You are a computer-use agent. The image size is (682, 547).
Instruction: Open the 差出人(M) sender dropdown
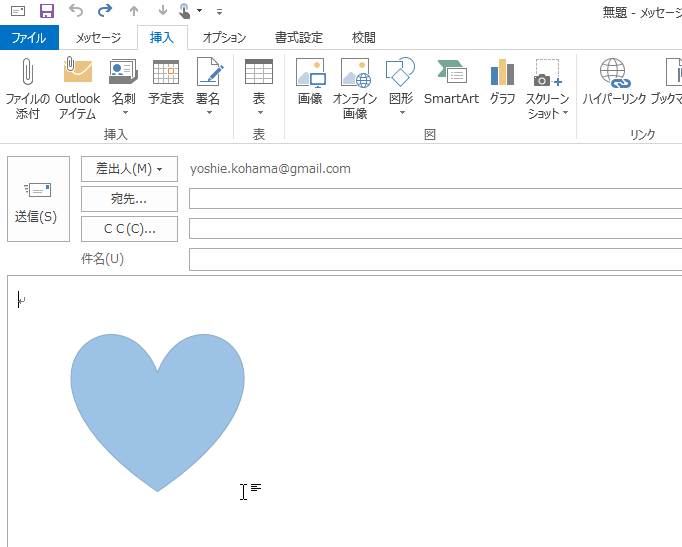point(129,169)
